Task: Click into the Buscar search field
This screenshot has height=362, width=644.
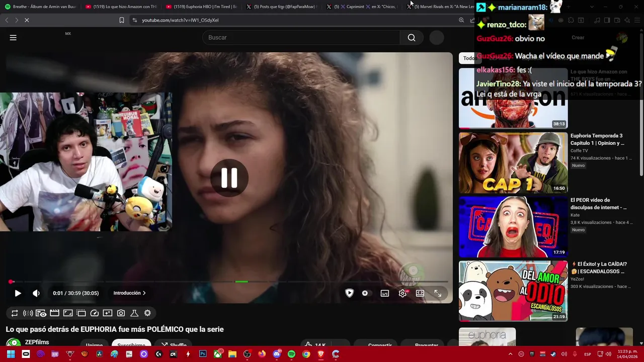Action: (301, 38)
